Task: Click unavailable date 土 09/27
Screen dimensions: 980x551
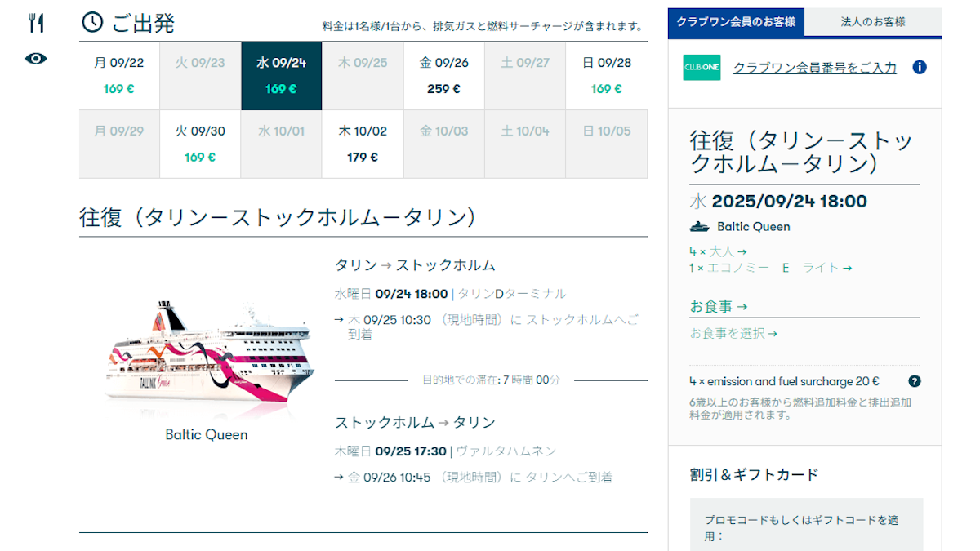Action: pos(525,76)
